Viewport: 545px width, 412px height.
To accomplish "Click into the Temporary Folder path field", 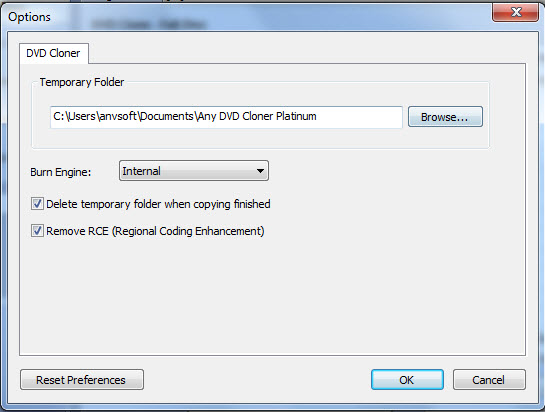I will pos(226,117).
